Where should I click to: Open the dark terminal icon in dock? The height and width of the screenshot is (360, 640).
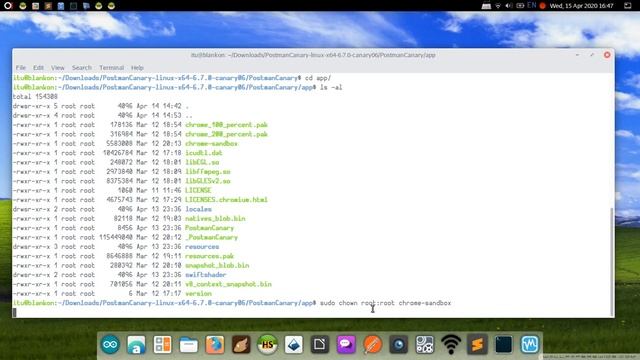pyautogui.click(x=503, y=344)
